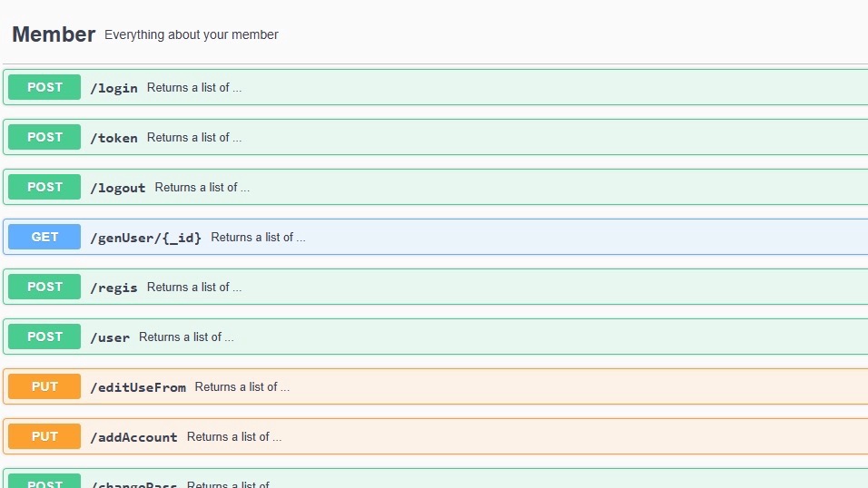Click the POST badge for /login
Image resolution: width=868 pixels, height=488 pixels.
coord(44,87)
